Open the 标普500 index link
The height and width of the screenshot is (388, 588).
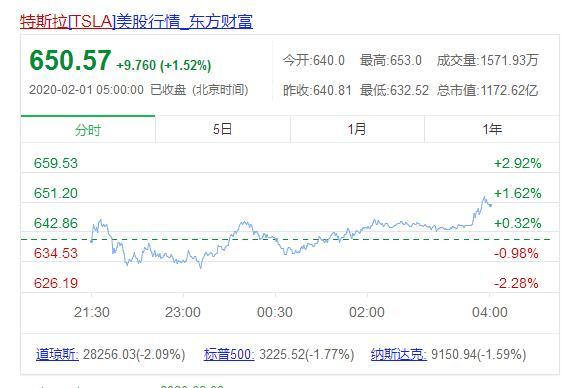[x=229, y=354]
